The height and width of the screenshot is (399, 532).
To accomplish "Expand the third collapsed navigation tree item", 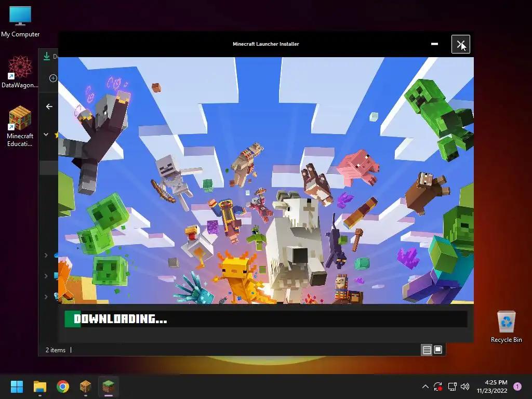I will [x=46, y=297].
